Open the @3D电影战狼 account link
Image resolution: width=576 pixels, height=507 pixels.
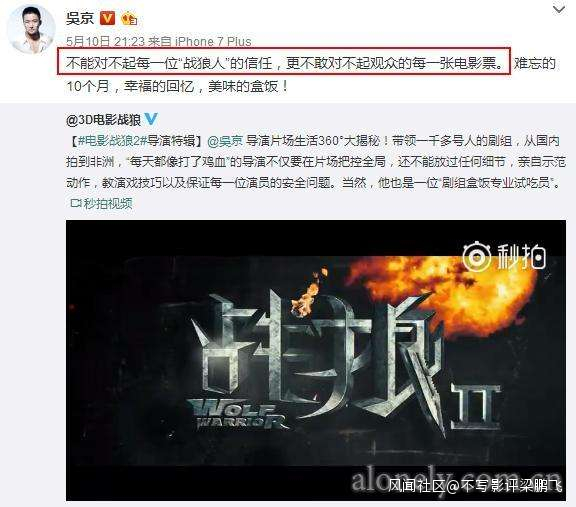point(104,120)
